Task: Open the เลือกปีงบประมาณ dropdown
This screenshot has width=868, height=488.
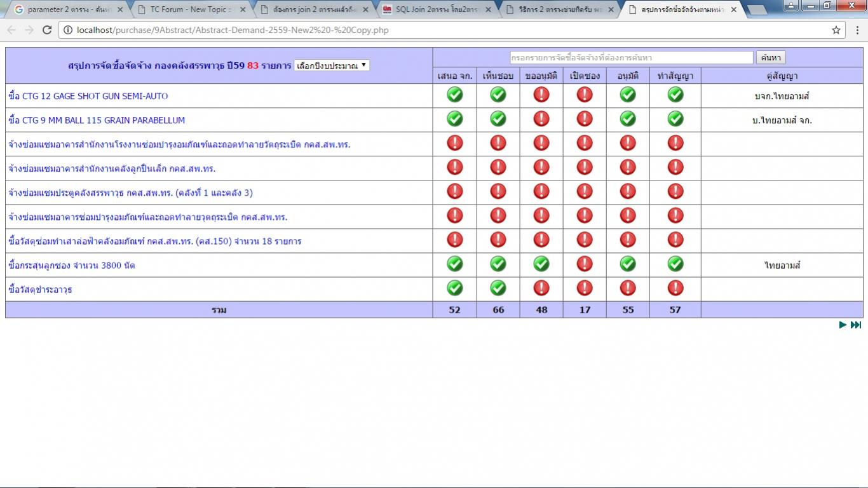Action: tap(332, 65)
